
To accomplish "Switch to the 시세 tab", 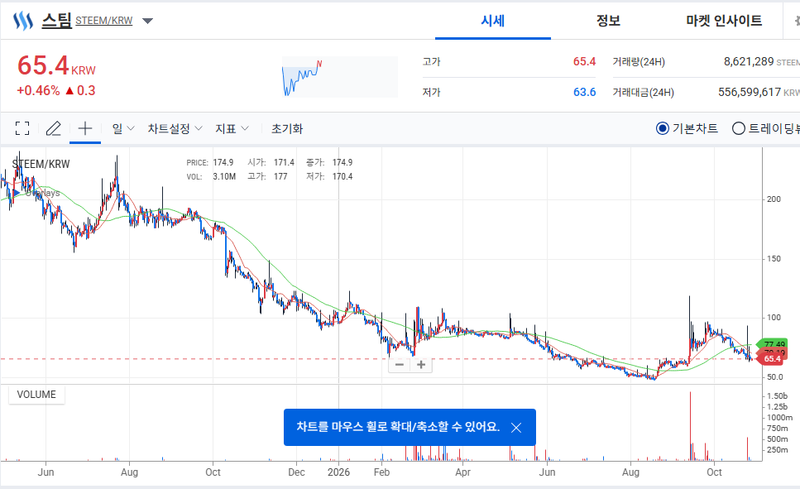I will point(493,21).
